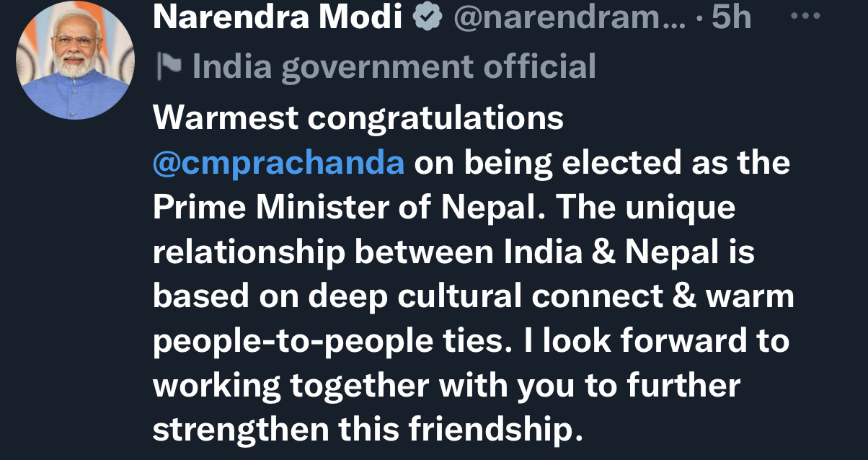Screen dimensions: 868x460
Task: Click the words "relationship between" in the tweet
Action: click(x=318, y=252)
